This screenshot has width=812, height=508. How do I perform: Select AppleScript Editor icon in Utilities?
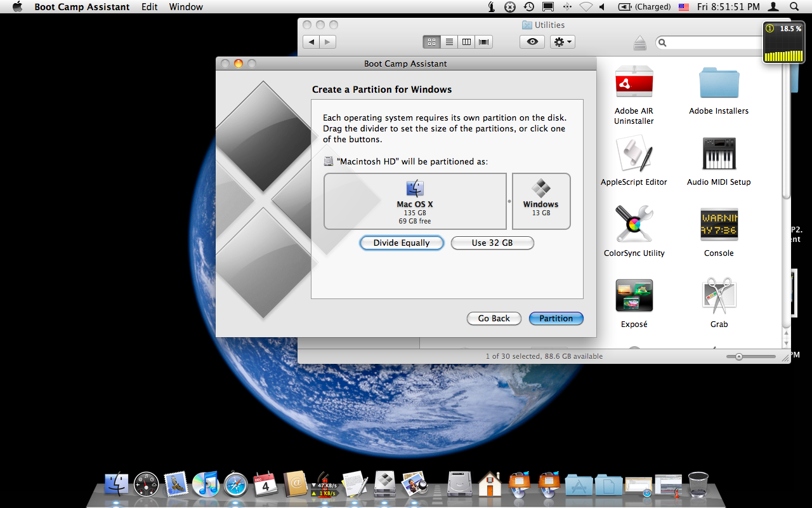634,154
